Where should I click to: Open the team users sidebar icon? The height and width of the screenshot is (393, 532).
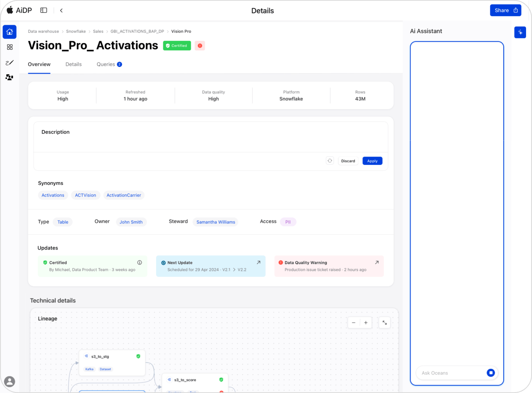[x=10, y=77]
